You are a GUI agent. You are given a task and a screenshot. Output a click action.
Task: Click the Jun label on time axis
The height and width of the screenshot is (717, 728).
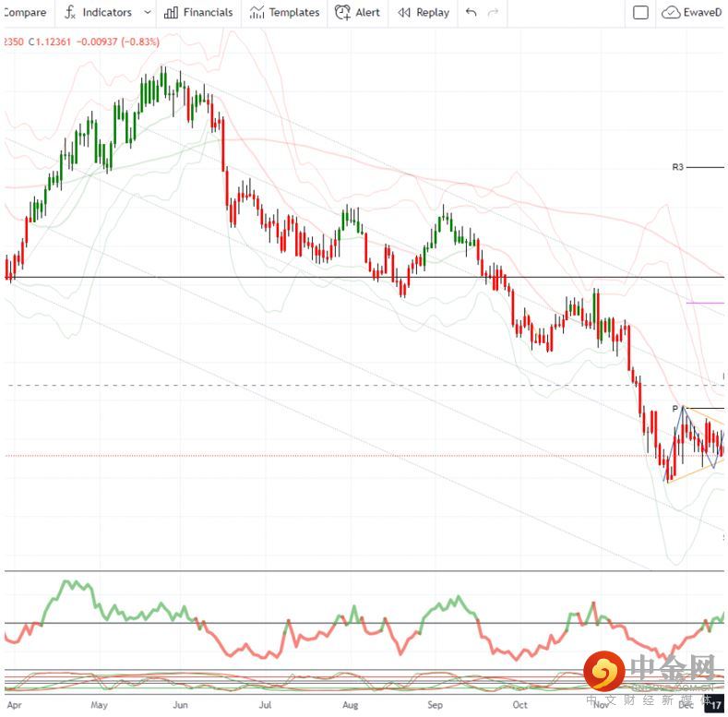180,705
